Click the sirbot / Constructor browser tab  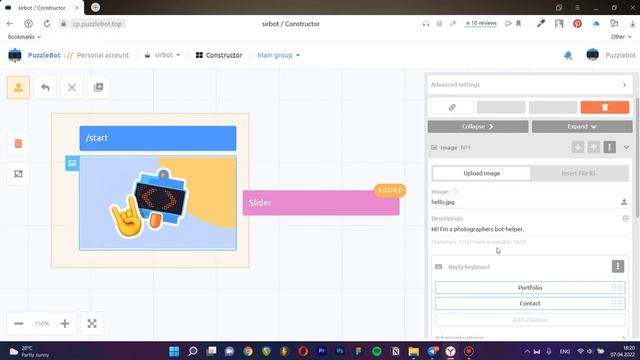[x=42, y=8]
